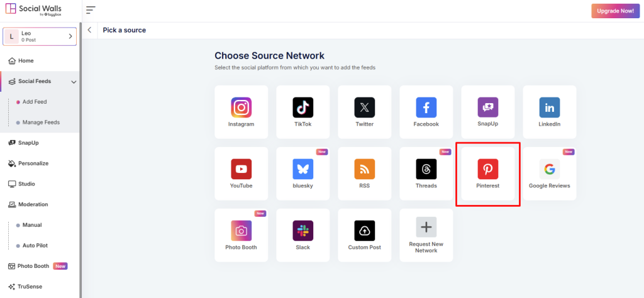Open the Manage Feeds menu item
This screenshot has width=644, height=298.
(41, 122)
